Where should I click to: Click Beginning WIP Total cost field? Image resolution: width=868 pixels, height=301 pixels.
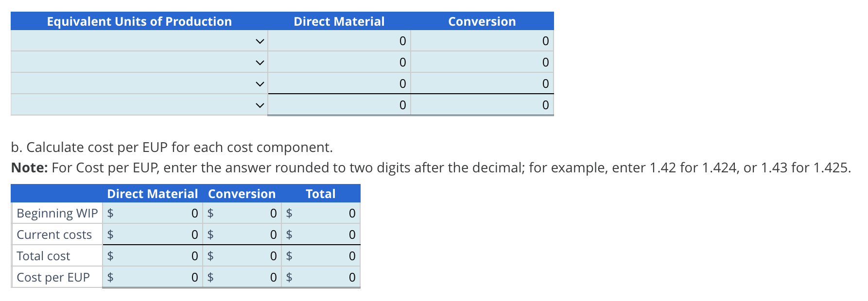click(321, 213)
